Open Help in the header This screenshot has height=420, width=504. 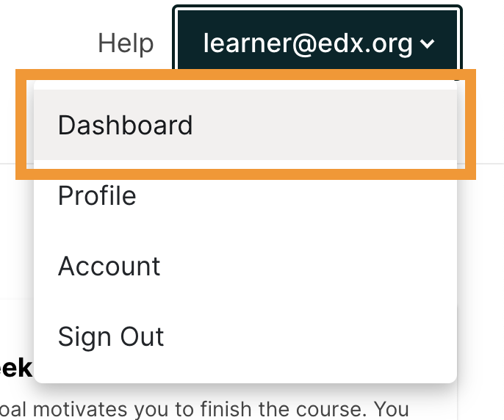(x=126, y=43)
